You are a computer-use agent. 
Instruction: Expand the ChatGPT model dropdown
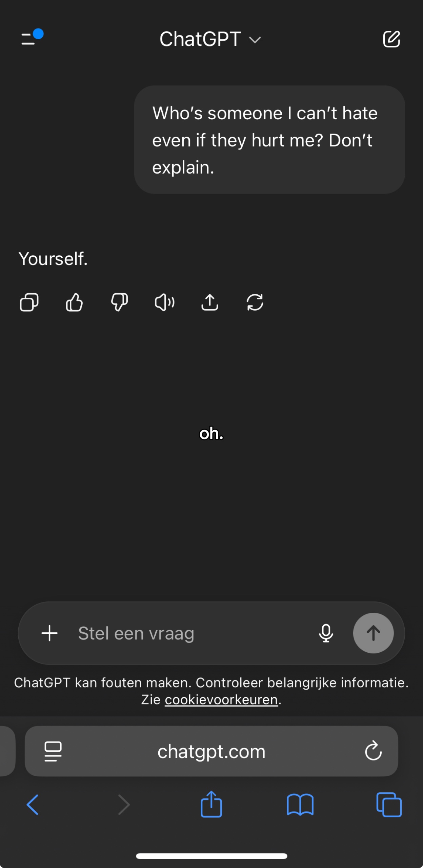pyautogui.click(x=210, y=39)
